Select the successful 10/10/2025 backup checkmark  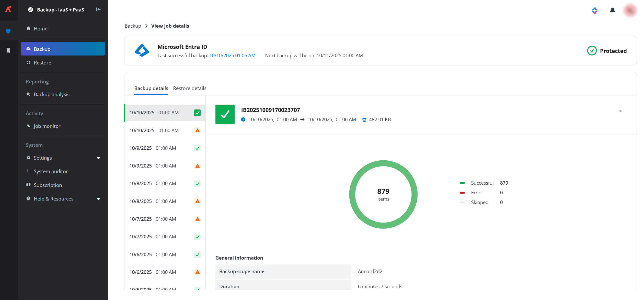197,113
